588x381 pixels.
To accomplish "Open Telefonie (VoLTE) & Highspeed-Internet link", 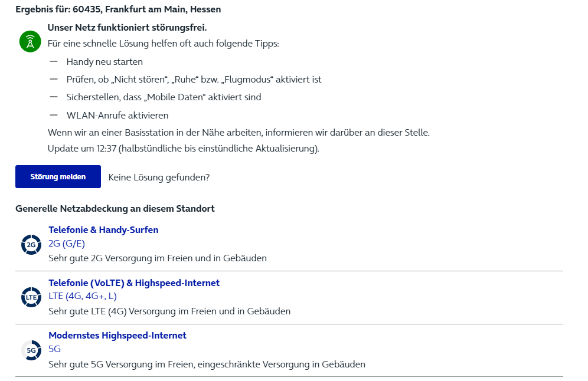I will pyautogui.click(x=134, y=283).
